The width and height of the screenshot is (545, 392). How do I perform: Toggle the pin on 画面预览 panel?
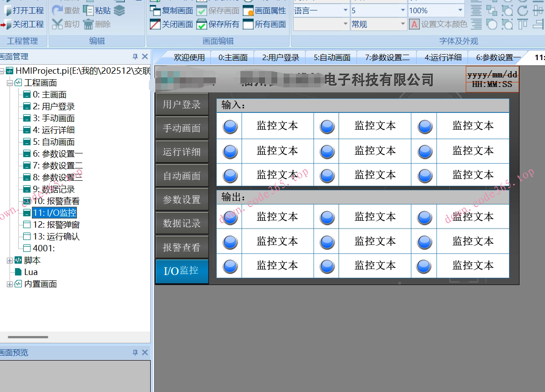click(135, 352)
